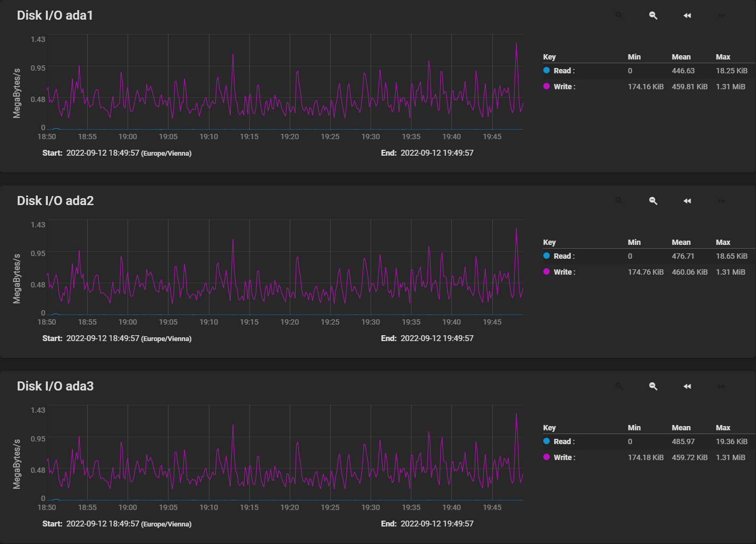Click the magenta Write swatch for ada2
Image resolution: width=756 pixels, height=544 pixels.
click(x=547, y=271)
